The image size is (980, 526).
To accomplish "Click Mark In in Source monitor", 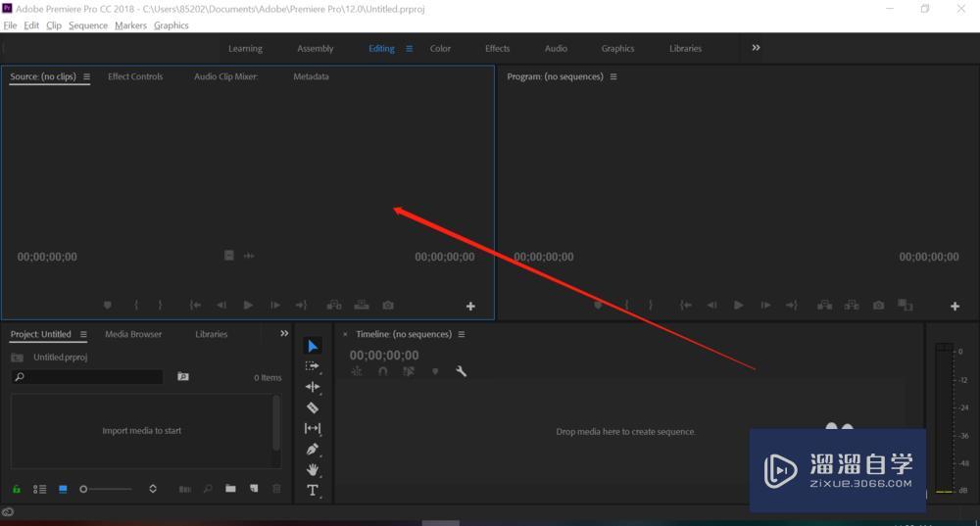I will point(136,305).
